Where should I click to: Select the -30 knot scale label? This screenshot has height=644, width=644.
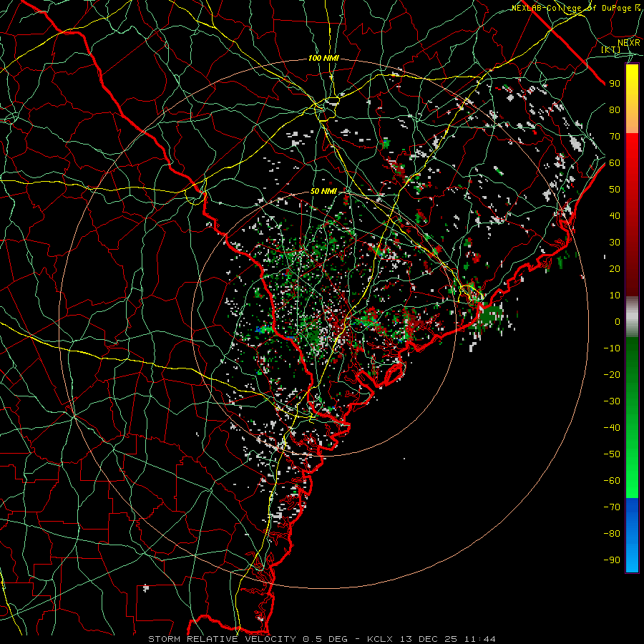click(x=612, y=401)
